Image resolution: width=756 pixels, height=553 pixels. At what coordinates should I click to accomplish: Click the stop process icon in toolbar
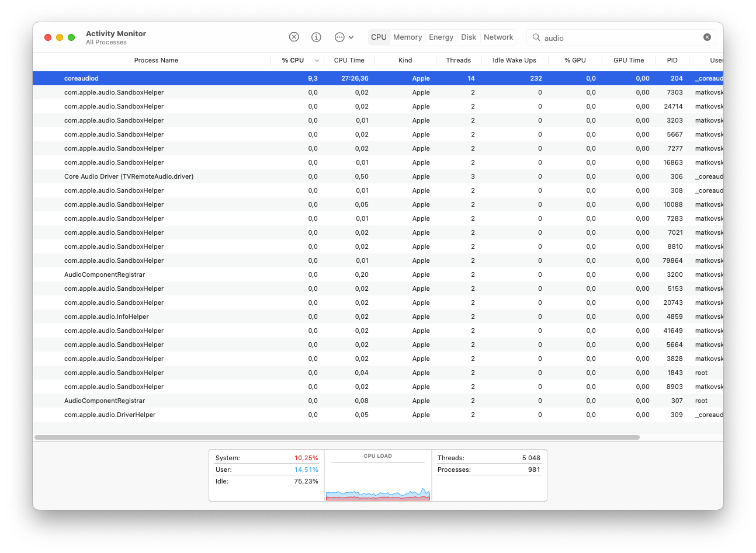[x=294, y=37]
